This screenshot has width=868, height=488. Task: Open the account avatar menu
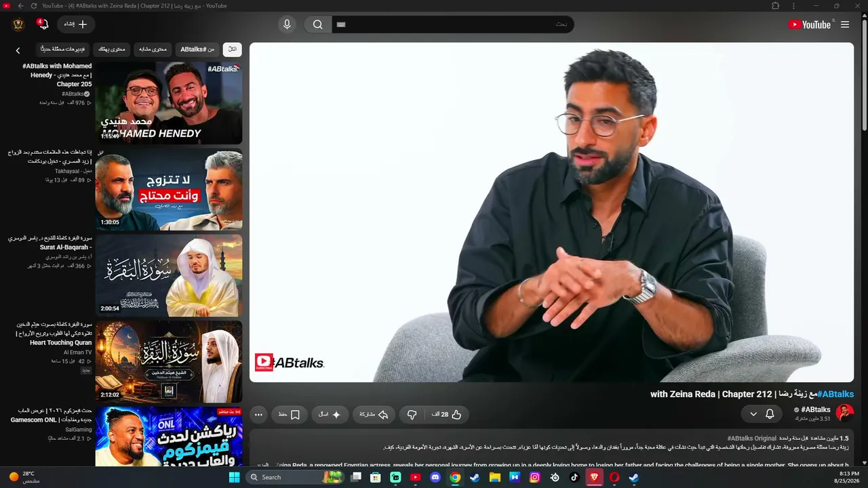pos(18,24)
